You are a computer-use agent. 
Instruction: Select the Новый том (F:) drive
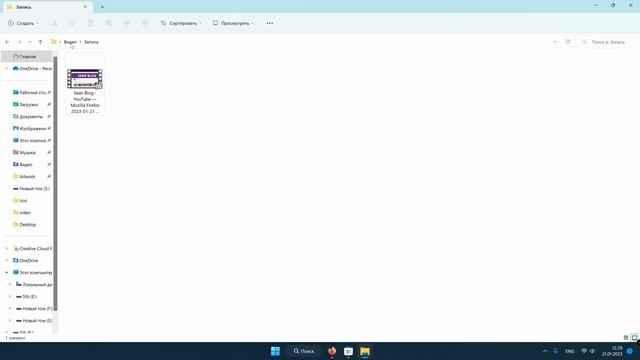click(34, 309)
